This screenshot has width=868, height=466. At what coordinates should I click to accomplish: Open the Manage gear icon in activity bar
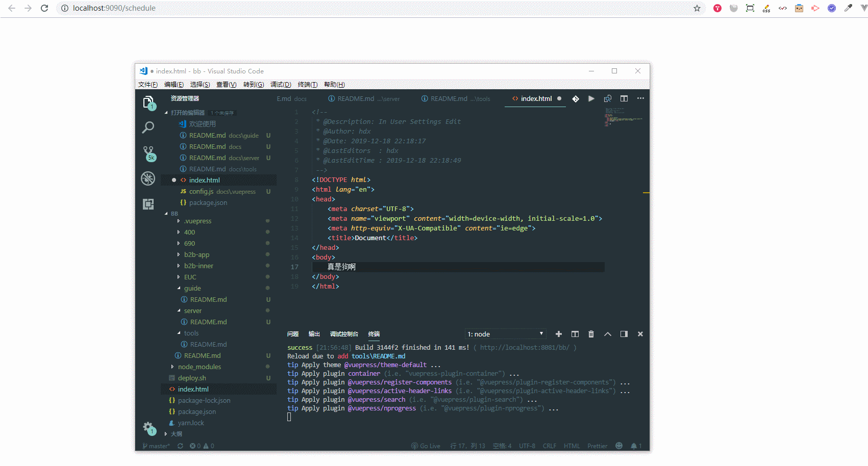pyautogui.click(x=148, y=428)
